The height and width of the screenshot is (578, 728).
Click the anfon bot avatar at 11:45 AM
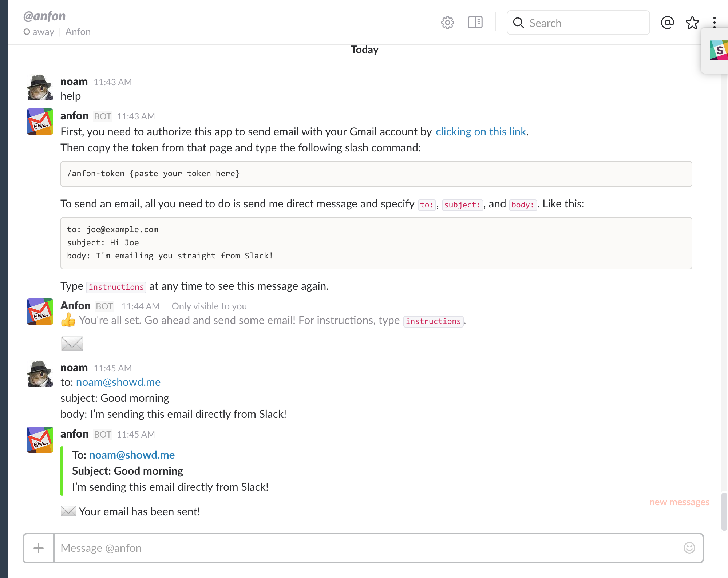(40, 440)
